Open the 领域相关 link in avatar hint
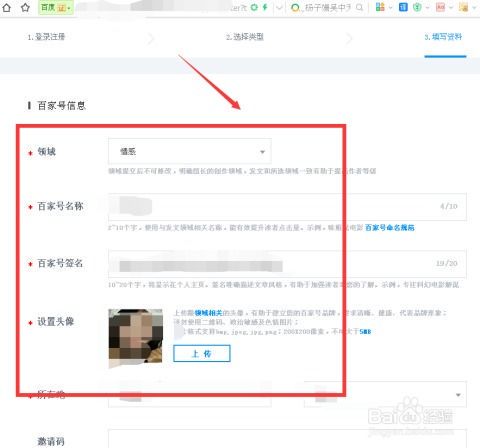 point(208,313)
